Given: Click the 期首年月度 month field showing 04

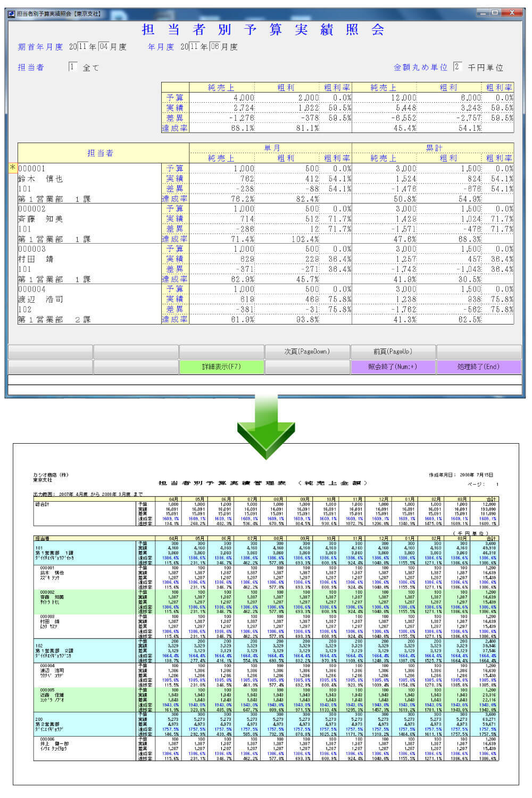Looking at the screenshot, I should click(x=104, y=46).
